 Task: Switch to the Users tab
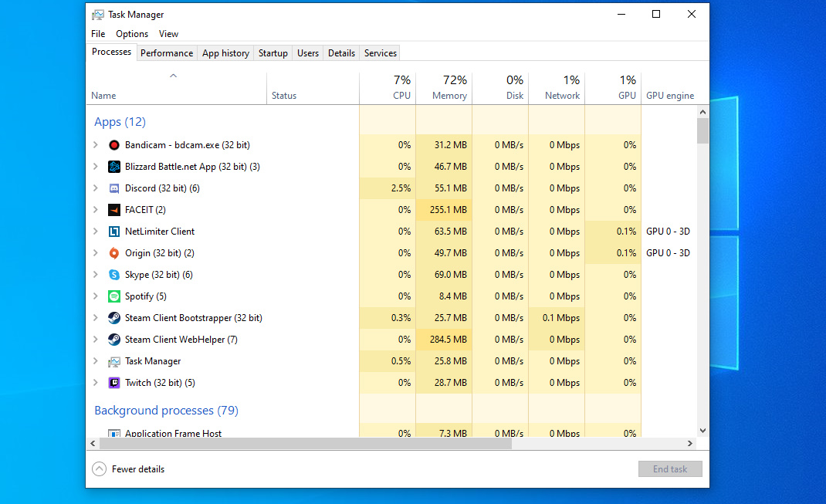(x=308, y=53)
